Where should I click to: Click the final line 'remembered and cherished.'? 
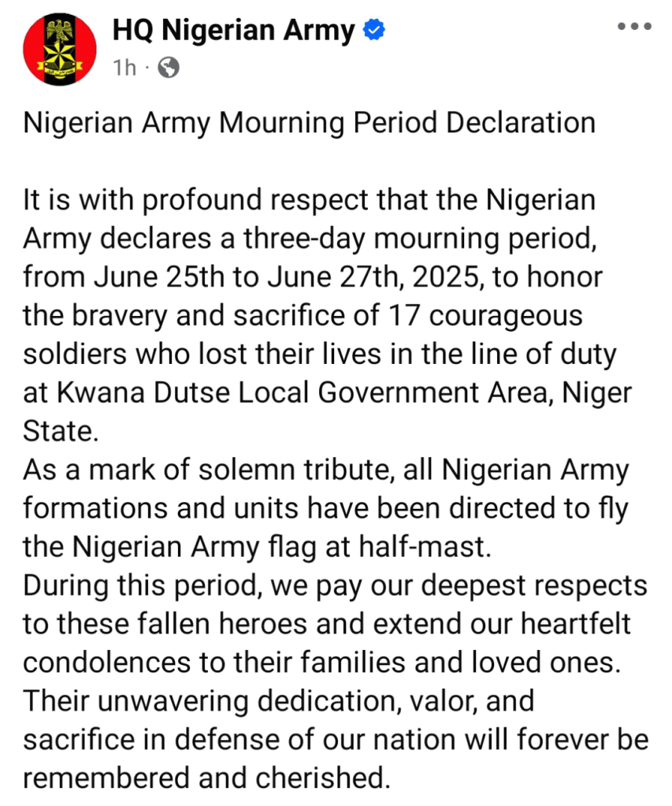click(206, 778)
